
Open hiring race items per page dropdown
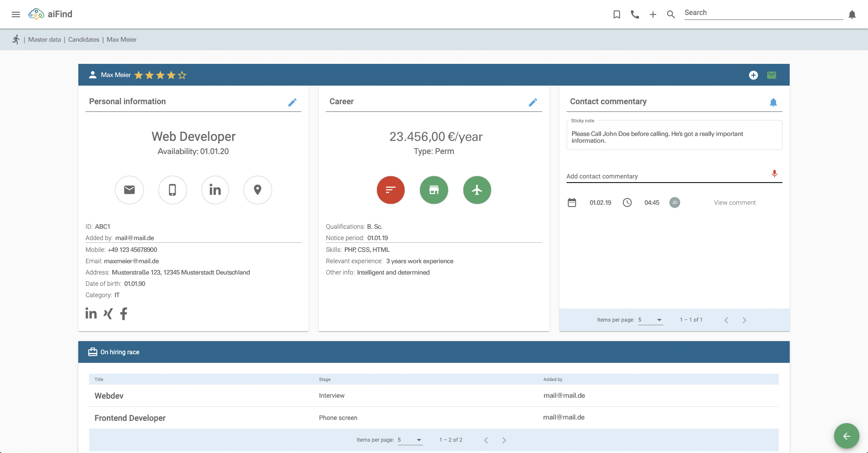[410, 440]
